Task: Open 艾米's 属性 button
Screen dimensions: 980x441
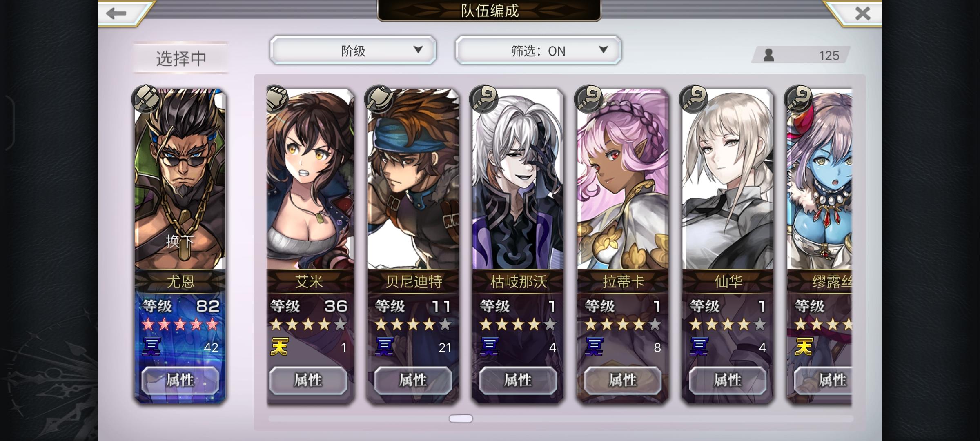Action: pos(308,380)
